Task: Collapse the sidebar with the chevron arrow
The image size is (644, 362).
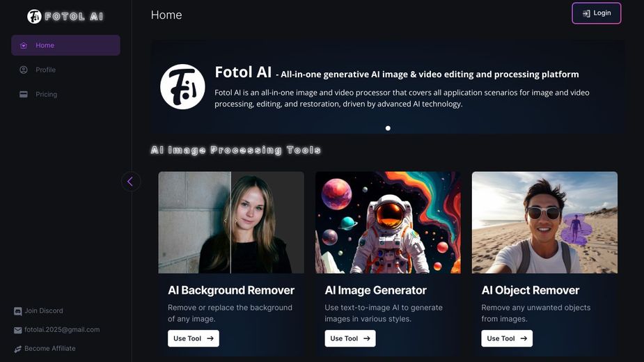Action: pos(130,182)
